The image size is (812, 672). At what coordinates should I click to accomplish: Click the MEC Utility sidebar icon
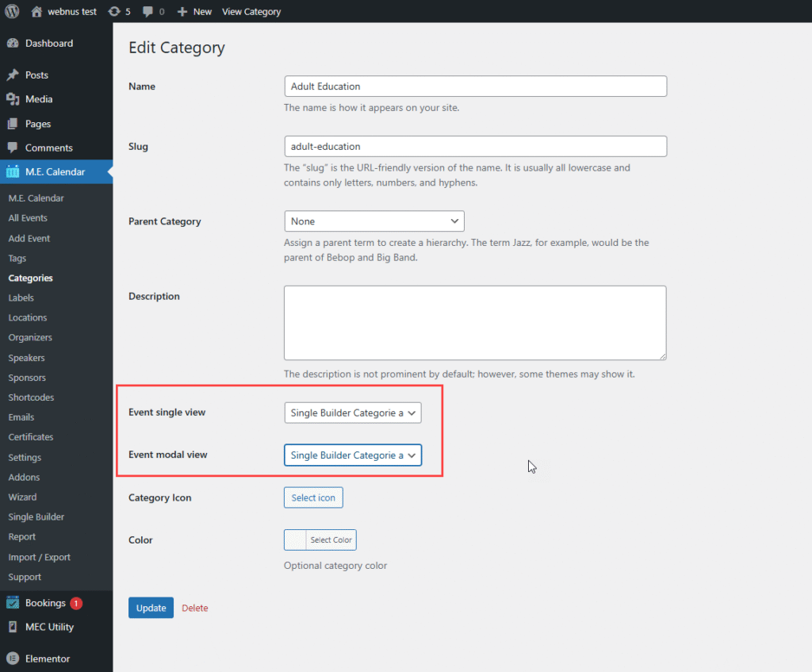(13, 627)
